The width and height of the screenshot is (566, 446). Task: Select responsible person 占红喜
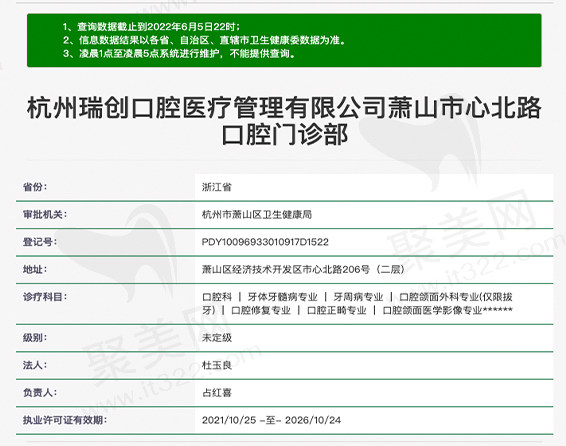click(x=217, y=393)
